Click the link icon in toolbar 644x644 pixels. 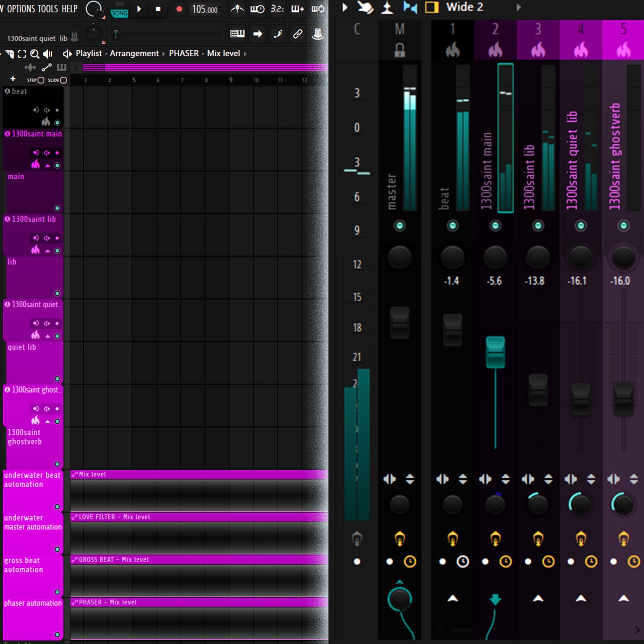coord(298,33)
